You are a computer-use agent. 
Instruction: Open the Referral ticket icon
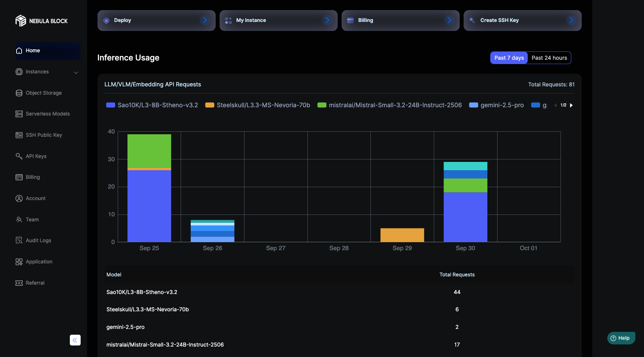[x=19, y=283]
